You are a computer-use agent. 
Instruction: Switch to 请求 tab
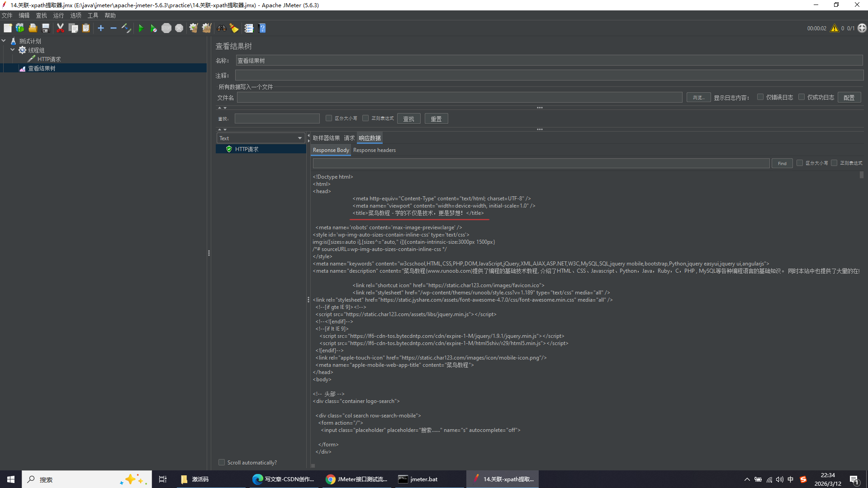(x=349, y=138)
